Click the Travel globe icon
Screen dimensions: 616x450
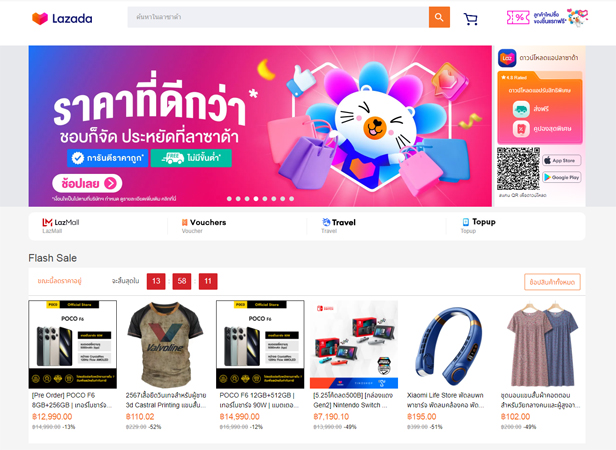(x=326, y=222)
